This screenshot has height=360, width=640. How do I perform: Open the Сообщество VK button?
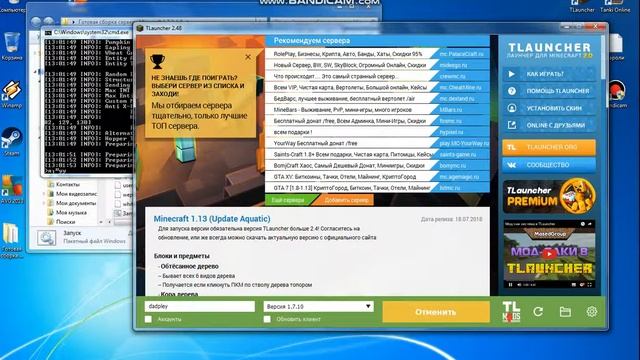[549, 165]
